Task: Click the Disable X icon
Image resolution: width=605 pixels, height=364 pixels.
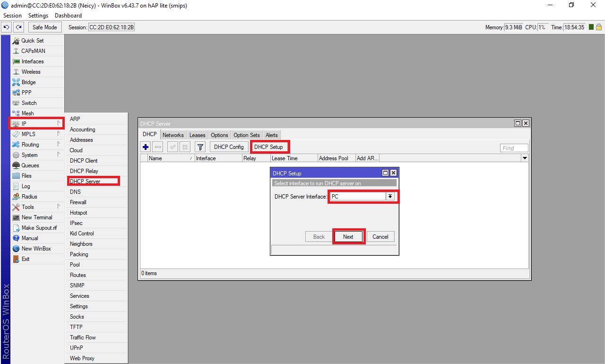Action: [185, 147]
